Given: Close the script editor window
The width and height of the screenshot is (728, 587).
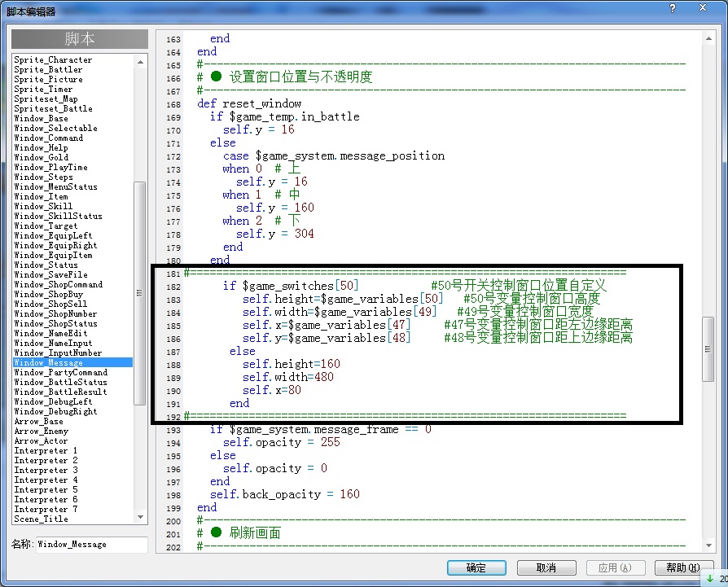Looking at the screenshot, I should [x=703, y=8].
